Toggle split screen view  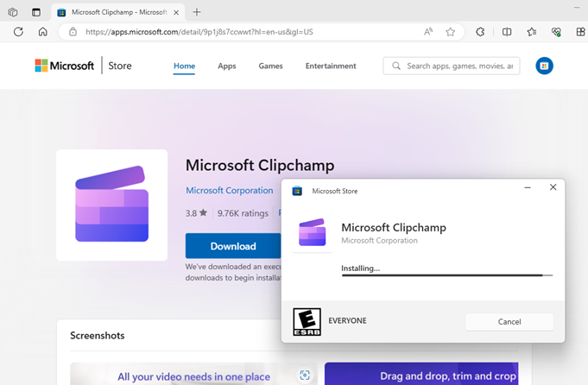pyautogui.click(x=507, y=32)
